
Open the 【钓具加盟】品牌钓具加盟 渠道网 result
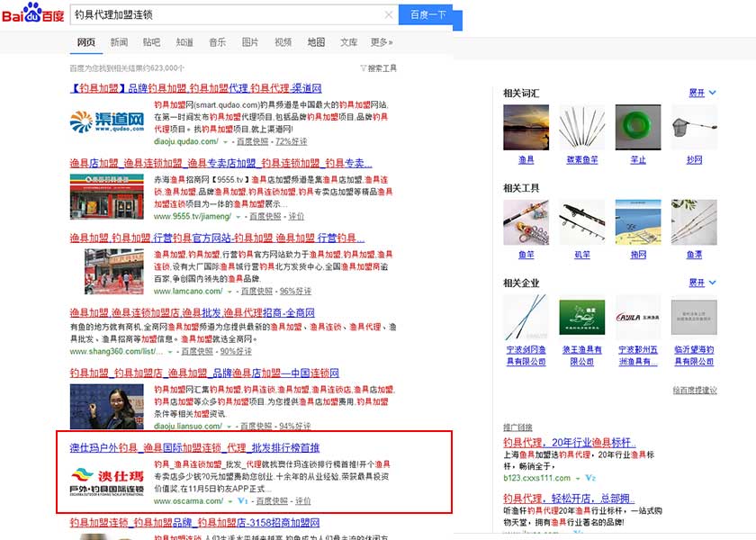click(x=196, y=88)
